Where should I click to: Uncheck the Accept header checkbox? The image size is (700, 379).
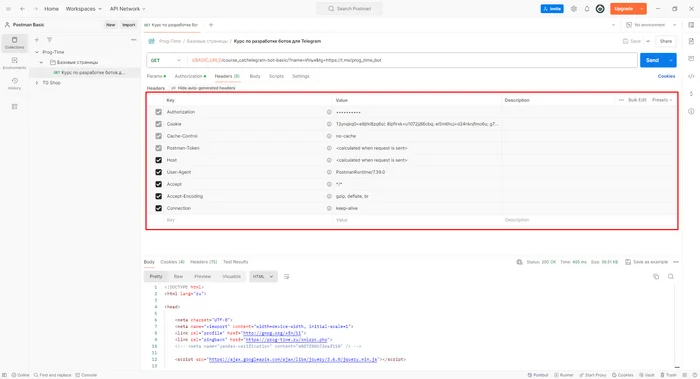(x=158, y=184)
